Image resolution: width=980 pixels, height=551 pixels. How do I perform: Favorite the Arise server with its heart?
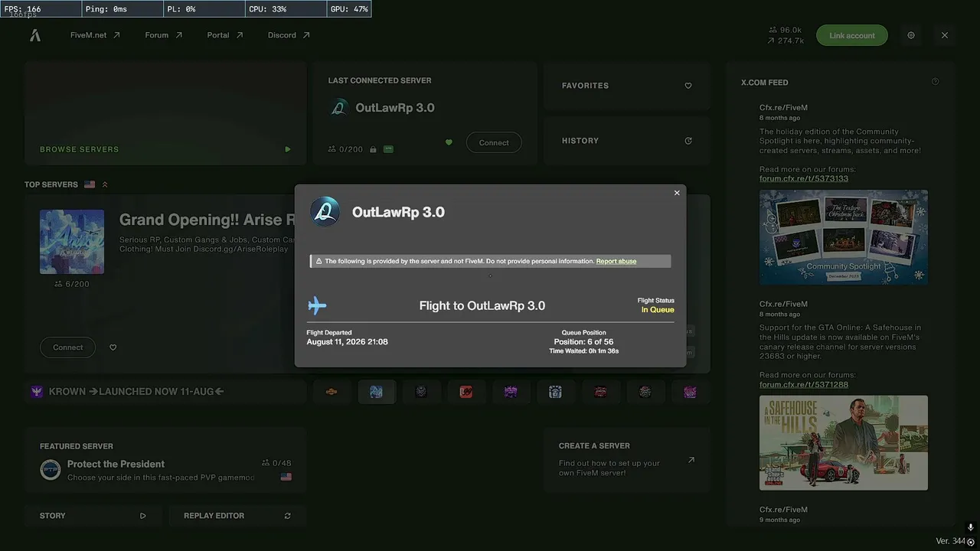tap(113, 347)
